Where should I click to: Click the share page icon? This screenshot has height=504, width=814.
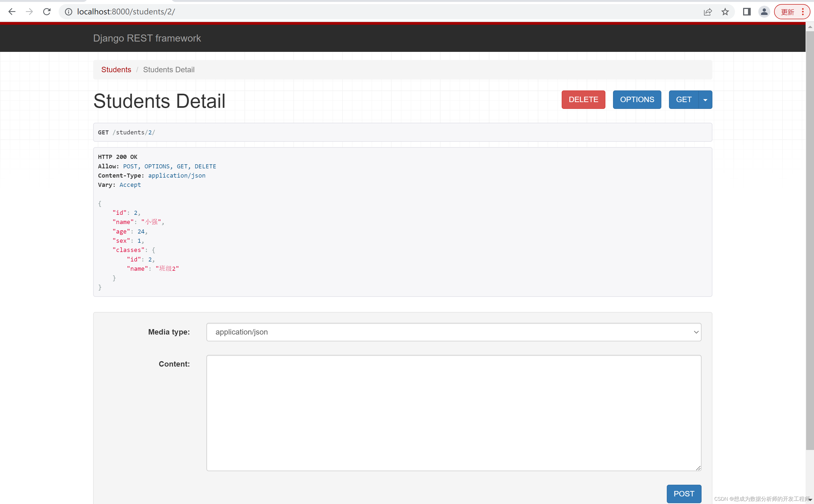point(708,12)
